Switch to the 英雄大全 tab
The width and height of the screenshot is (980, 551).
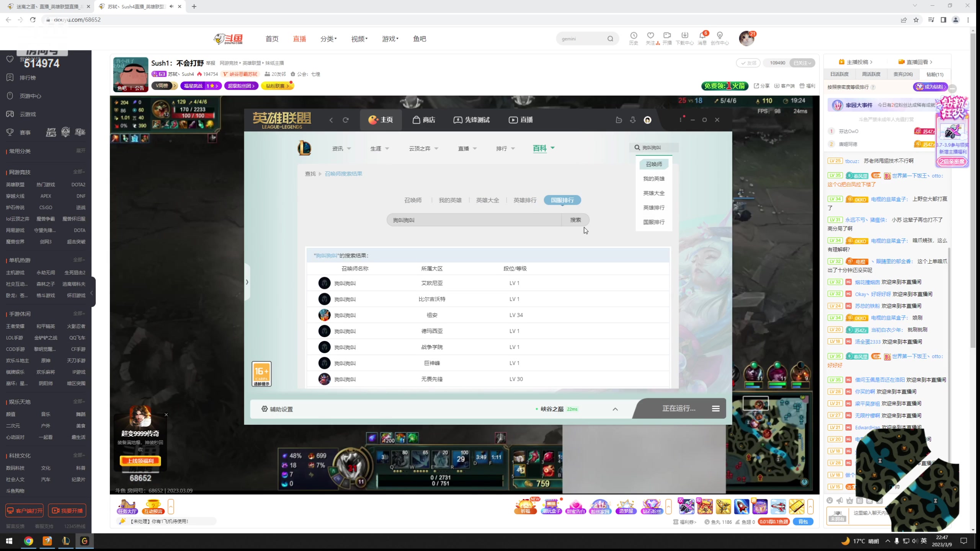(x=487, y=200)
